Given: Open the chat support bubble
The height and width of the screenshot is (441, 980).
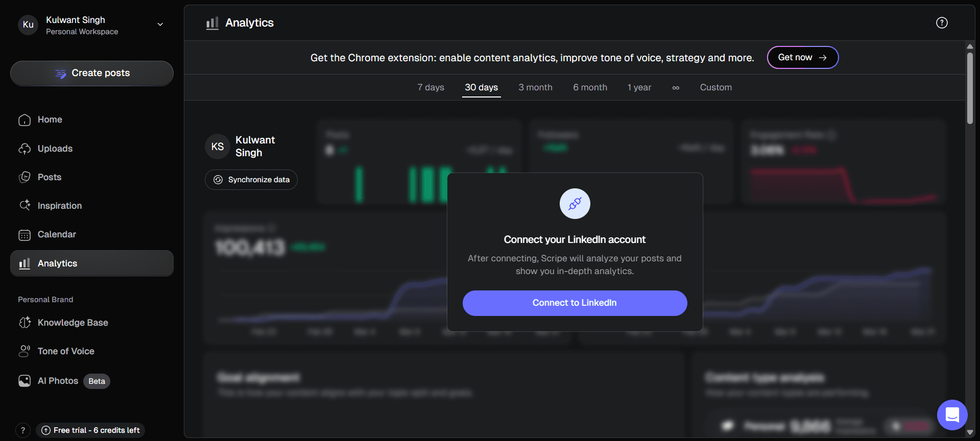Looking at the screenshot, I should pos(952,415).
